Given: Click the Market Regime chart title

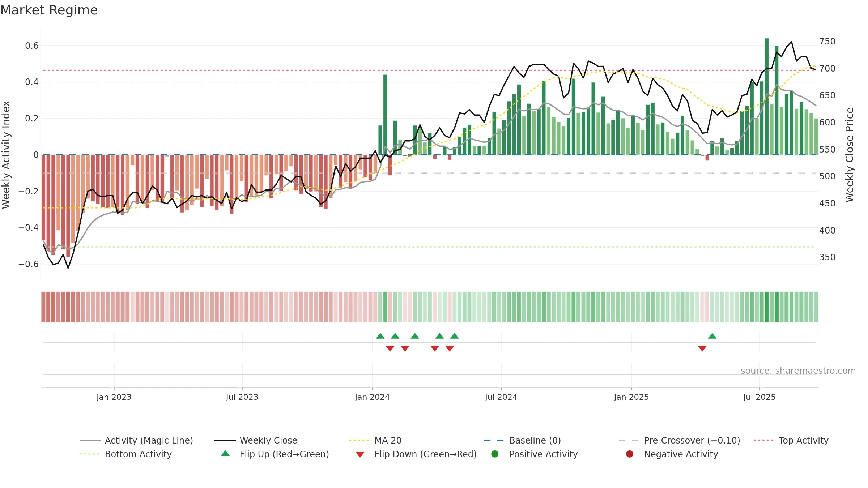Looking at the screenshot, I should (x=49, y=10).
